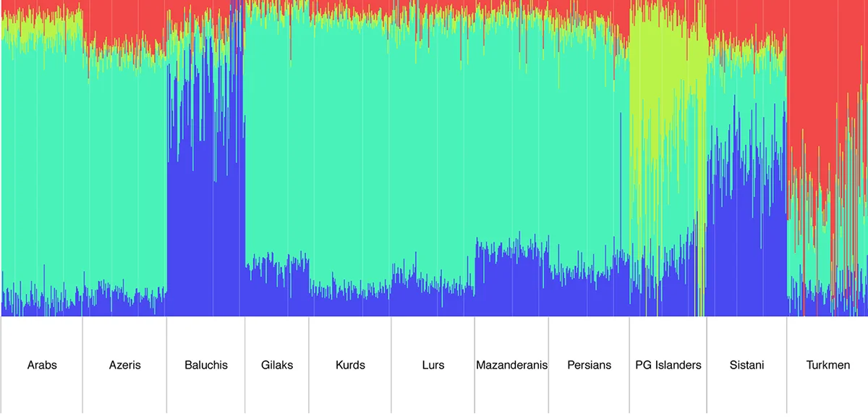Viewport: 868px width, 417px height.
Task: Pick the Gilaks label
Action: pos(277,365)
